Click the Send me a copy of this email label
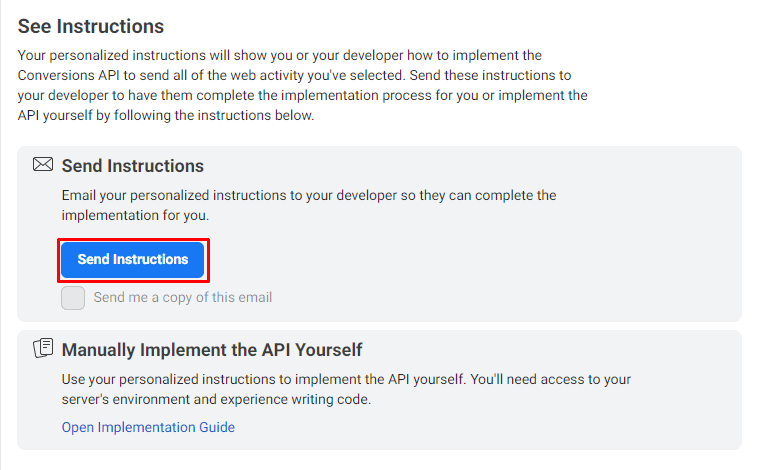This screenshot has height=470, width=777. tap(183, 297)
